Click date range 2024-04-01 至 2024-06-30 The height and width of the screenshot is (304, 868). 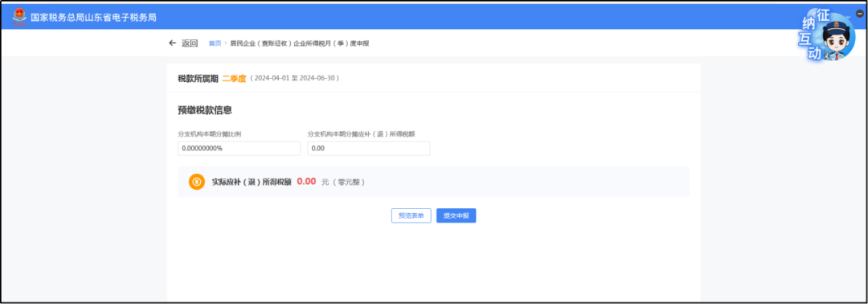[294, 79]
